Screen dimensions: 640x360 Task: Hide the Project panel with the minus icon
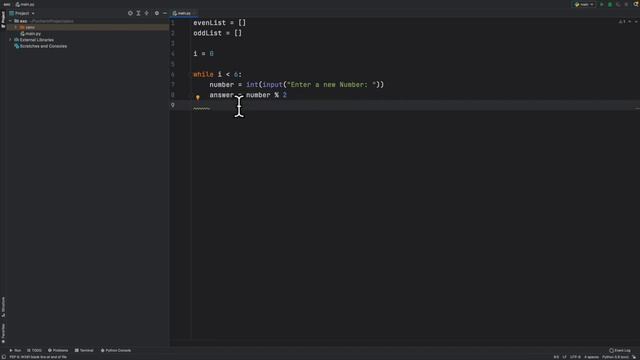click(165, 13)
